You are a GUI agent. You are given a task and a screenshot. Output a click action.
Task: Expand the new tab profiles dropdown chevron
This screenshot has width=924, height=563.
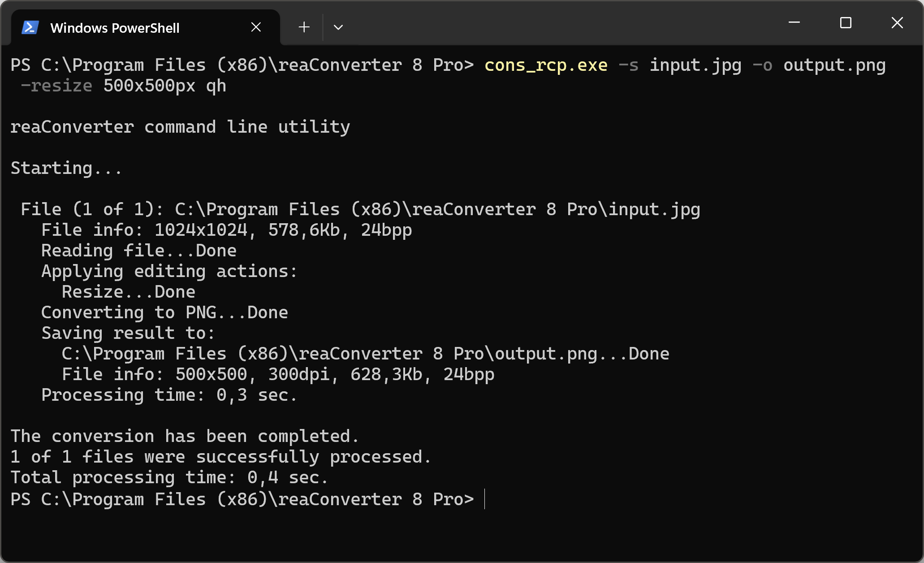[338, 27]
